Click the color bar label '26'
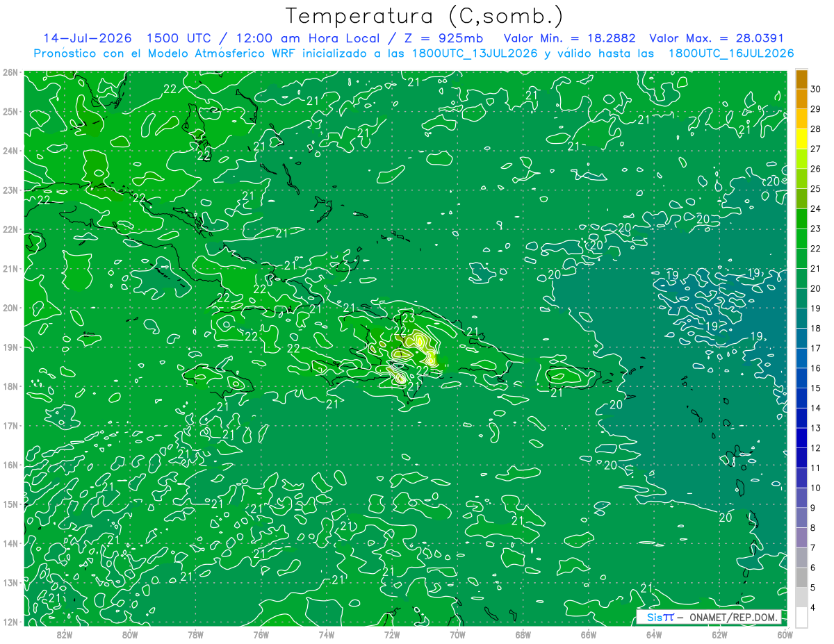 pos(815,169)
